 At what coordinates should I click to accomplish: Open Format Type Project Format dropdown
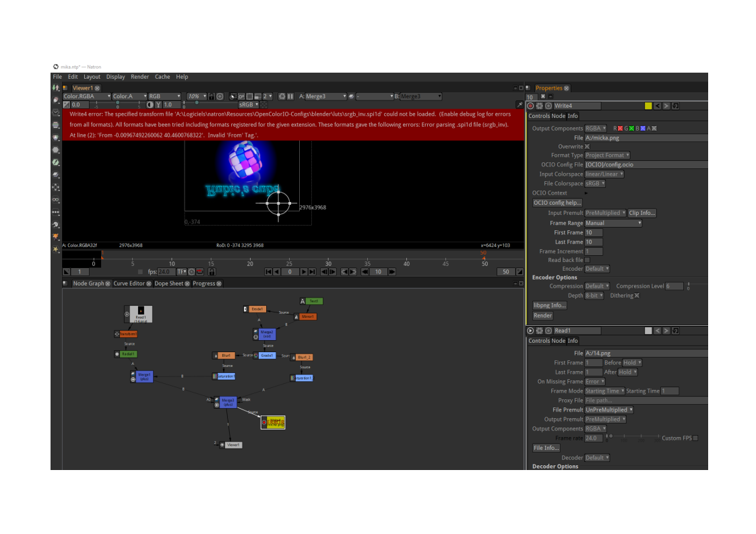(x=607, y=155)
